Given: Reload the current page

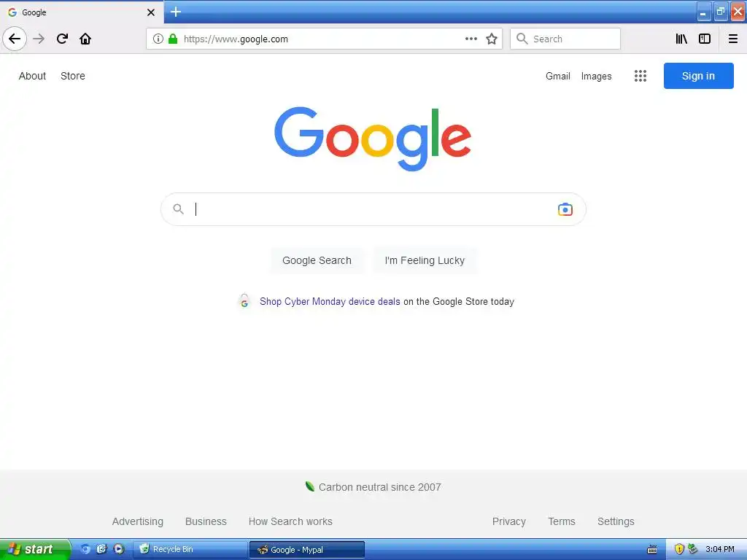Looking at the screenshot, I should [x=62, y=39].
